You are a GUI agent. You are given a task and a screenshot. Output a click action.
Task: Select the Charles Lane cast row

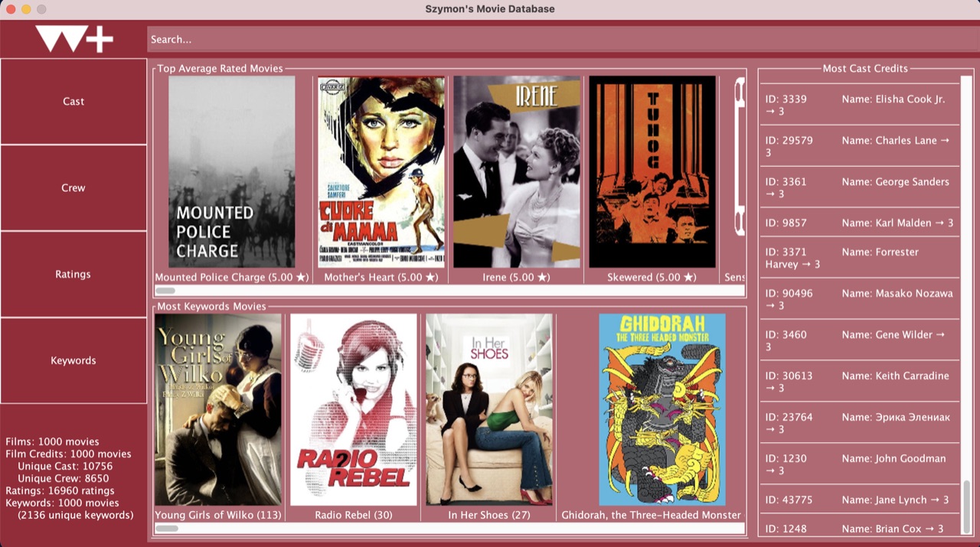click(x=859, y=146)
